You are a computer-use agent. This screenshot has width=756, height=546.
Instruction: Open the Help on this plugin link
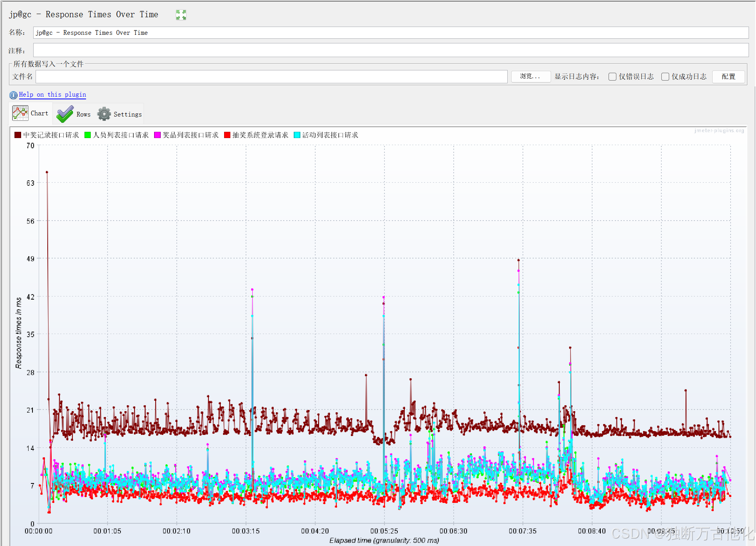point(52,95)
